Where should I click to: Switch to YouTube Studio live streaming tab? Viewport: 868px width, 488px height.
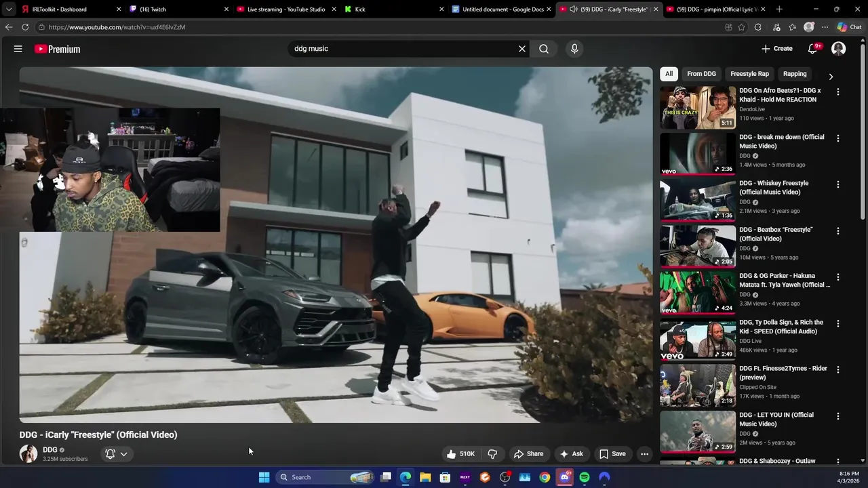pos(285,9)
